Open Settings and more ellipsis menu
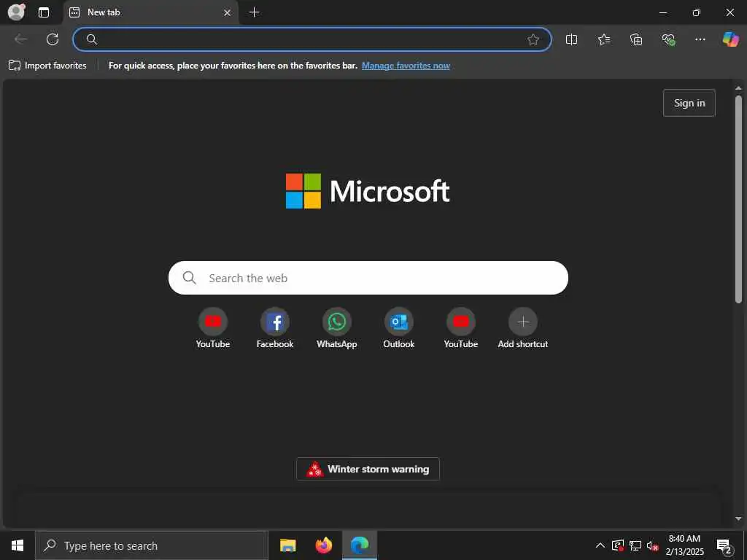 (700, 39)
